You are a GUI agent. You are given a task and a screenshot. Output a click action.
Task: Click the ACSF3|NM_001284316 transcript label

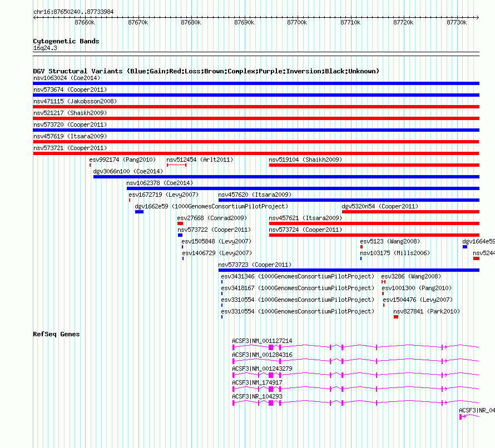[262, 355]
